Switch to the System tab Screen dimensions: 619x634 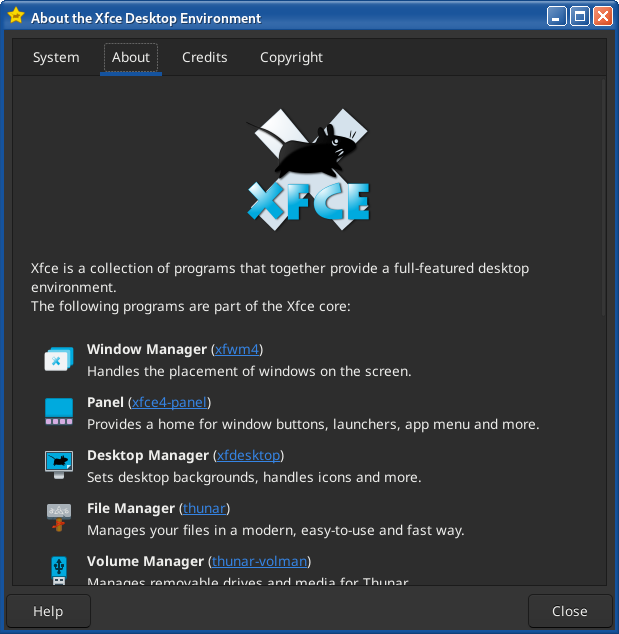[56, 57]
